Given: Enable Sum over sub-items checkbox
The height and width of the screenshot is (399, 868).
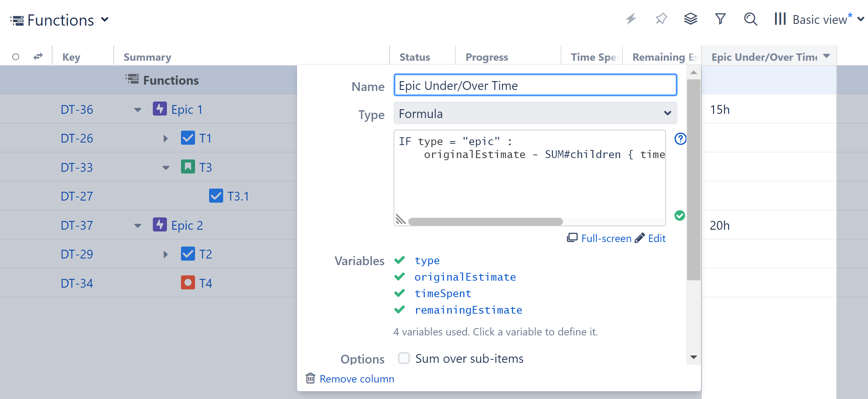Looking at the screenshot, I should 404,358.
